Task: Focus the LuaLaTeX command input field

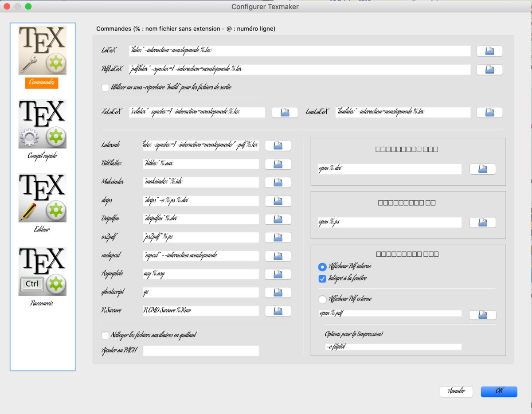Action: click(403, 112)
